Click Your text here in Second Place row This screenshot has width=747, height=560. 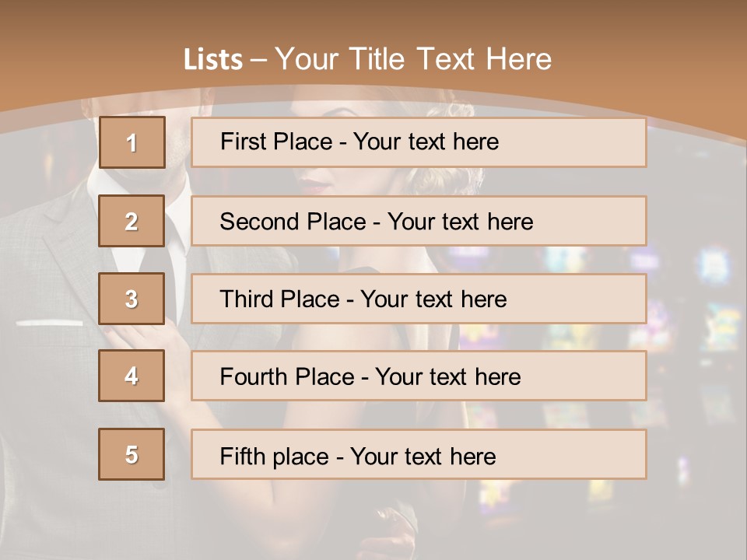tap(460, 222)
